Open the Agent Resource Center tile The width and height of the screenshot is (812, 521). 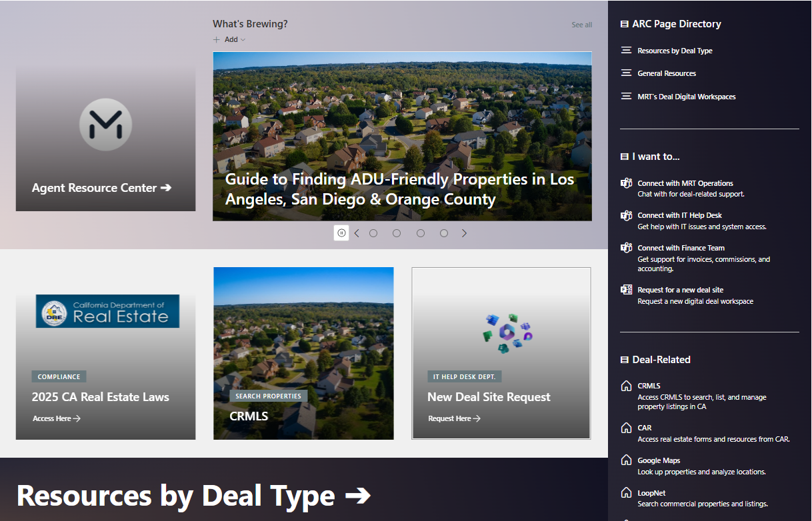coord(105,138)
